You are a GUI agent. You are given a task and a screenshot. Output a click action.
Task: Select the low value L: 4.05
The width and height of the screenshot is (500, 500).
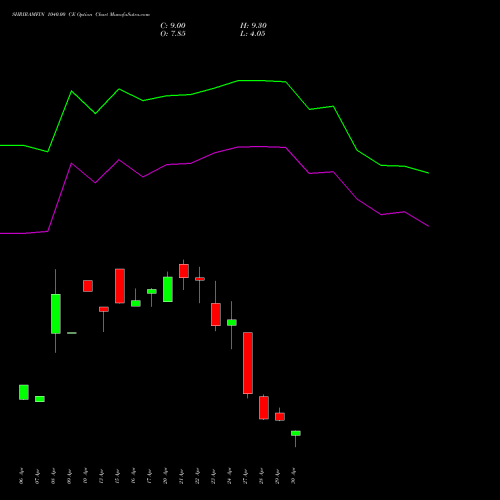click(253, 34)
